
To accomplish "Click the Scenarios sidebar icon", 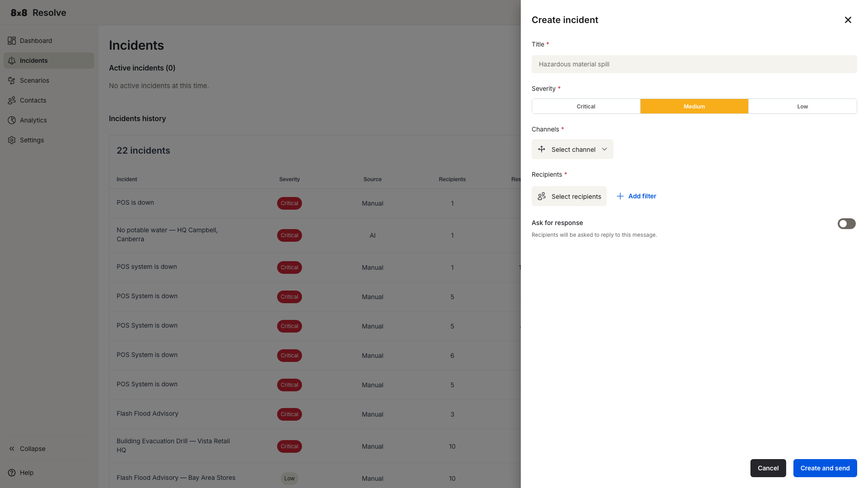I will click(12, 80).
